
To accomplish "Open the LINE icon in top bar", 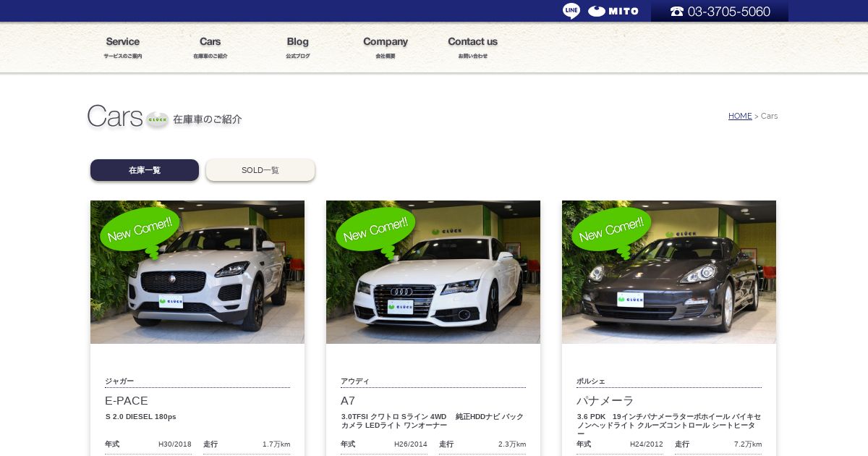I will [571, 11].
